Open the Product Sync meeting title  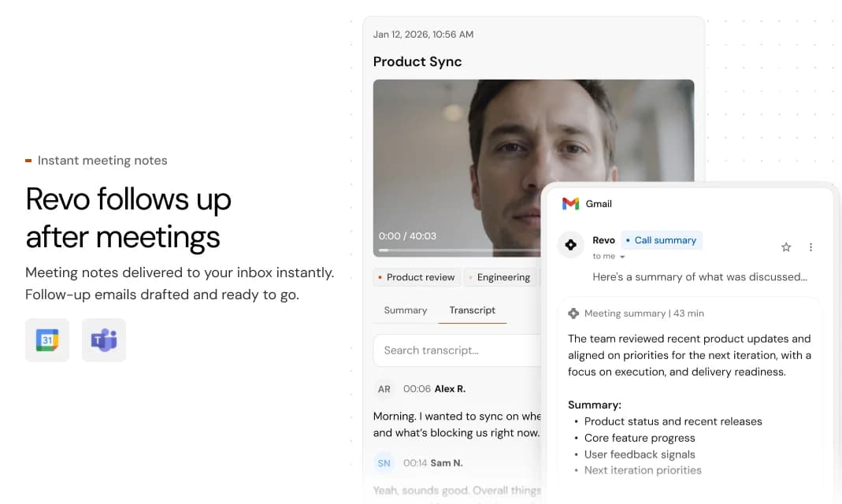pyautogui.click(x=417, y=61)
